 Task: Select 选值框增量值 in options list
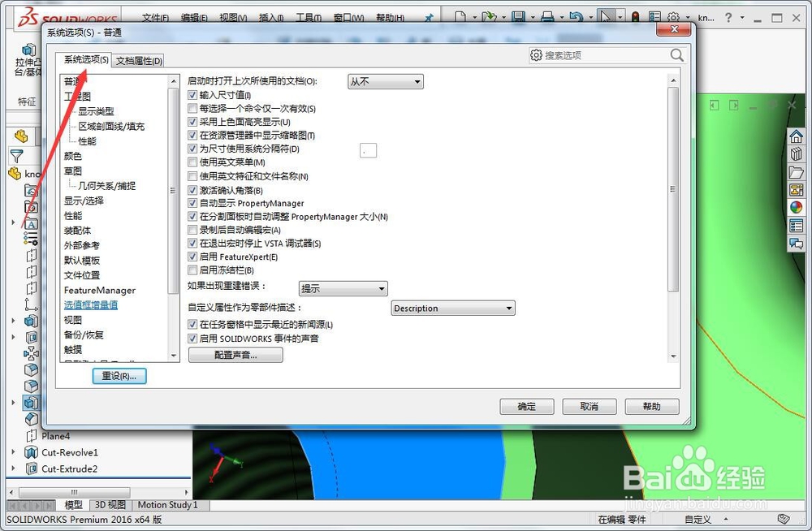point(91,305)
